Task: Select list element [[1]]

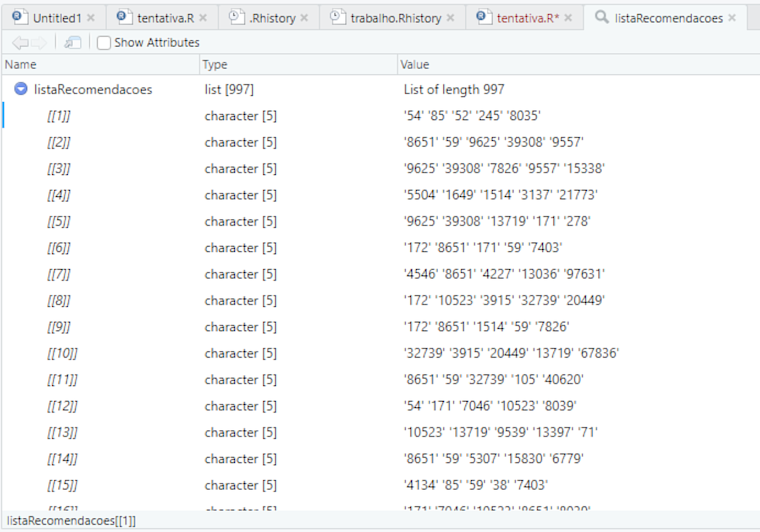Action: pos(381,115)
